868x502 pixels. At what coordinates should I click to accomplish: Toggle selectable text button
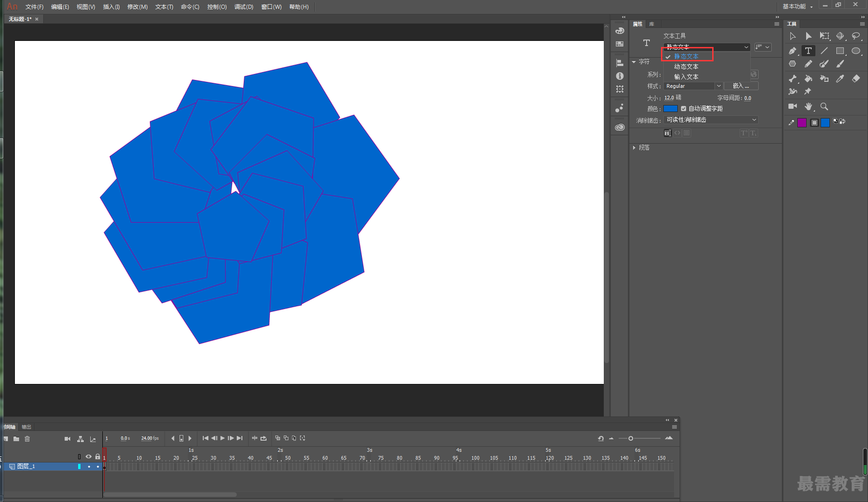pyautogui.click(x=668, y=133)
